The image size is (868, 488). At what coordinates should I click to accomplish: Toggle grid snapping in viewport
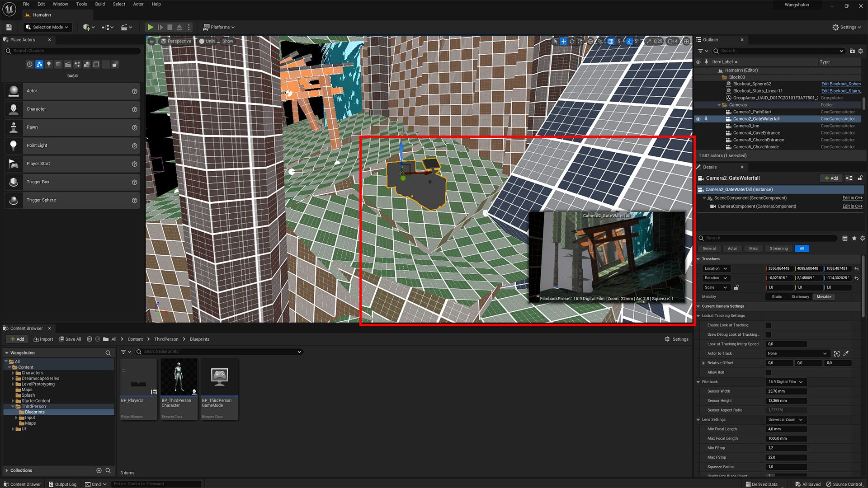[611, 41]
